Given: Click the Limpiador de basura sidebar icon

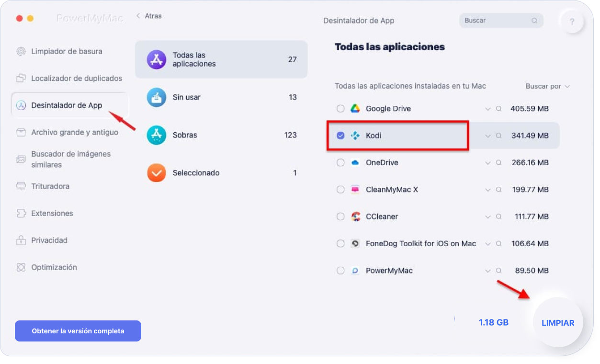Looking at the screenshot, I should pos(21,52).
